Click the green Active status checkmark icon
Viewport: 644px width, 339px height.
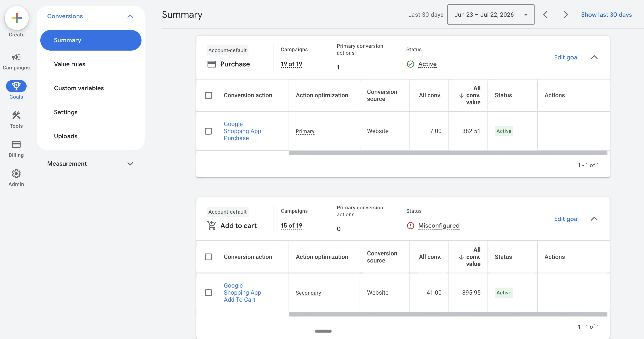pyautogui.click(x=411, y=64)
